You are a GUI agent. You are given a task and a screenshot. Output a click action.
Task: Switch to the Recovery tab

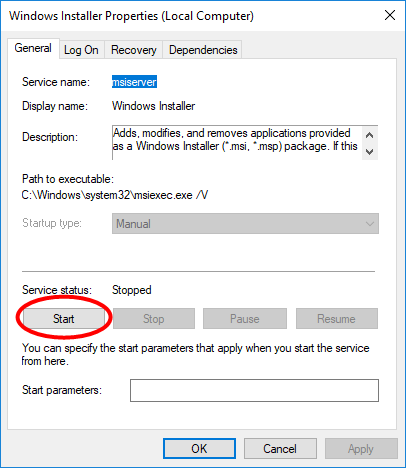134,50
